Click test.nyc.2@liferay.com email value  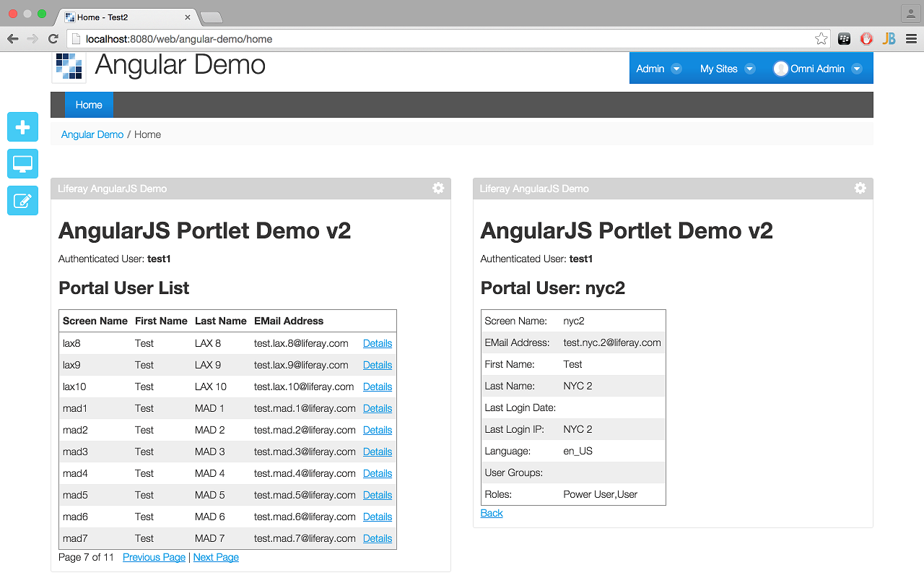(x=612, y=342)
